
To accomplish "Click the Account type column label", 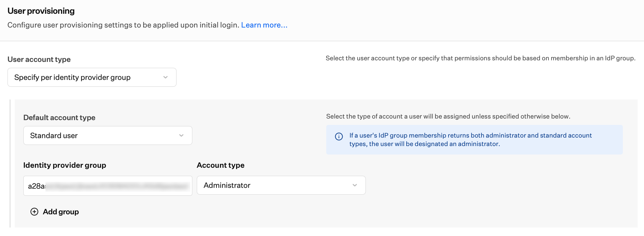I will click(220, 165).
